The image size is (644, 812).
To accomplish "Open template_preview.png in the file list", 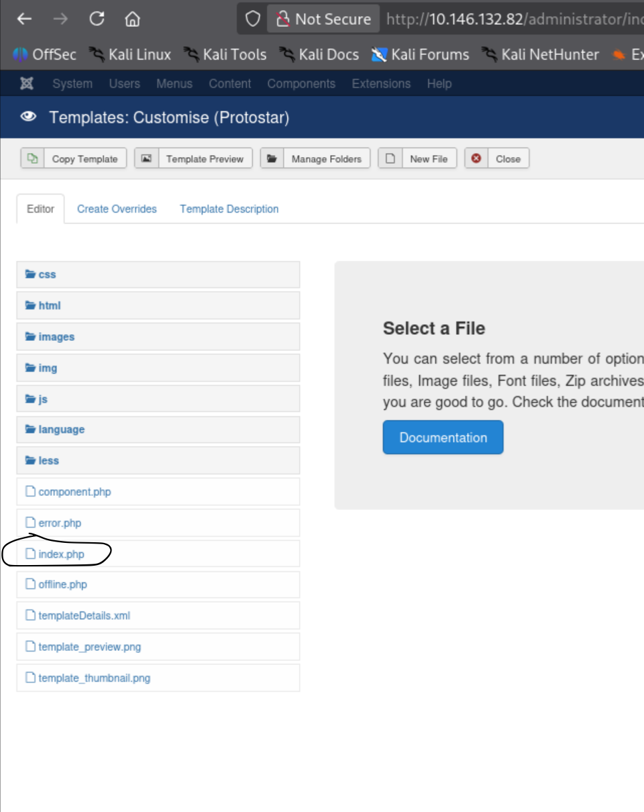I will click(158, 647).
